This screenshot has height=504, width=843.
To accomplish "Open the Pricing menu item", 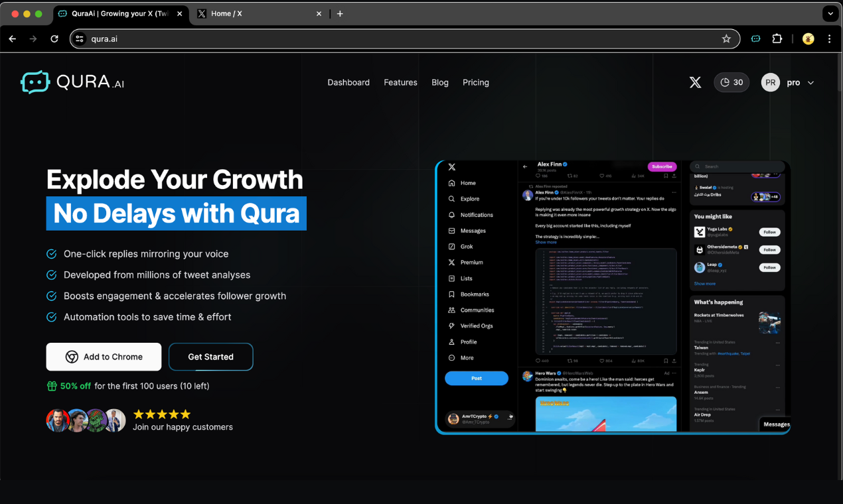I will (x=476, y=82).
